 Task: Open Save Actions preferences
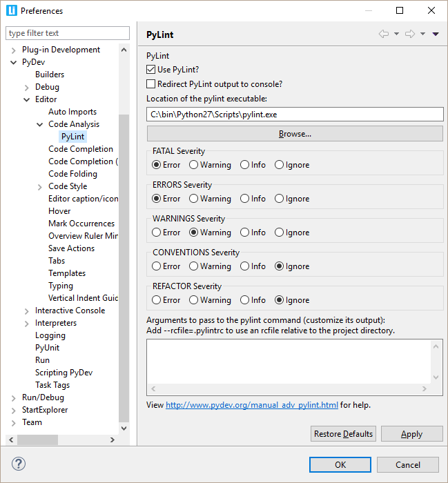point(72,248)
